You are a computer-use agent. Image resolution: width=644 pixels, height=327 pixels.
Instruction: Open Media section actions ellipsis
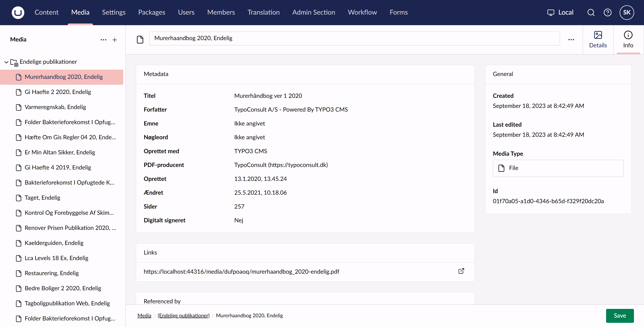pyautogui.click(x=103, y=40)
